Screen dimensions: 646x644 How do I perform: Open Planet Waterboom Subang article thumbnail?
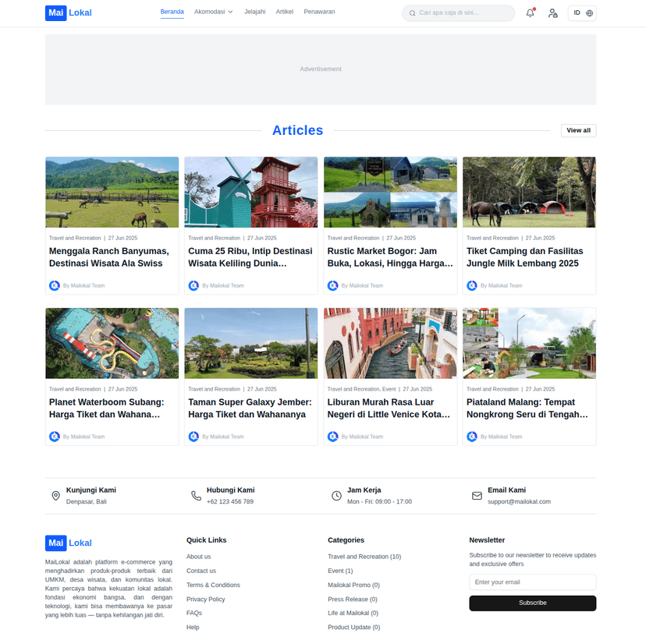pyautogui.click(x=112, y=343)
